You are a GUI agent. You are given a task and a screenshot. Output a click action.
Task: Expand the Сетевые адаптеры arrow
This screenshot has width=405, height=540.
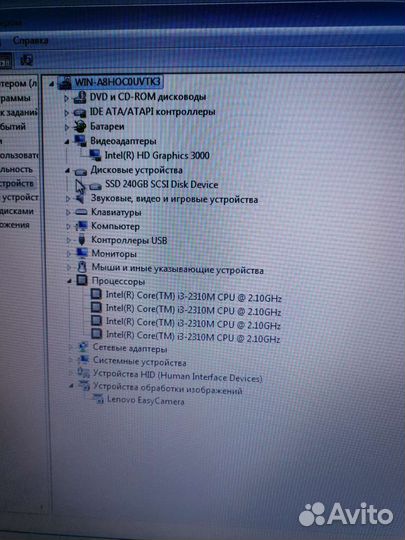(70, 348)
